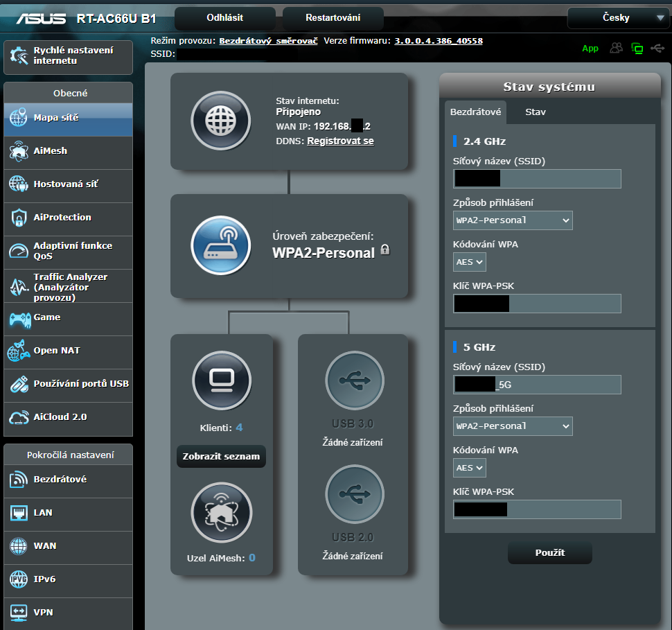Click the 2.4 GHz WPA-PSK key field
The height and width of the screenshot is (630, 672).
tap(537, 304)
